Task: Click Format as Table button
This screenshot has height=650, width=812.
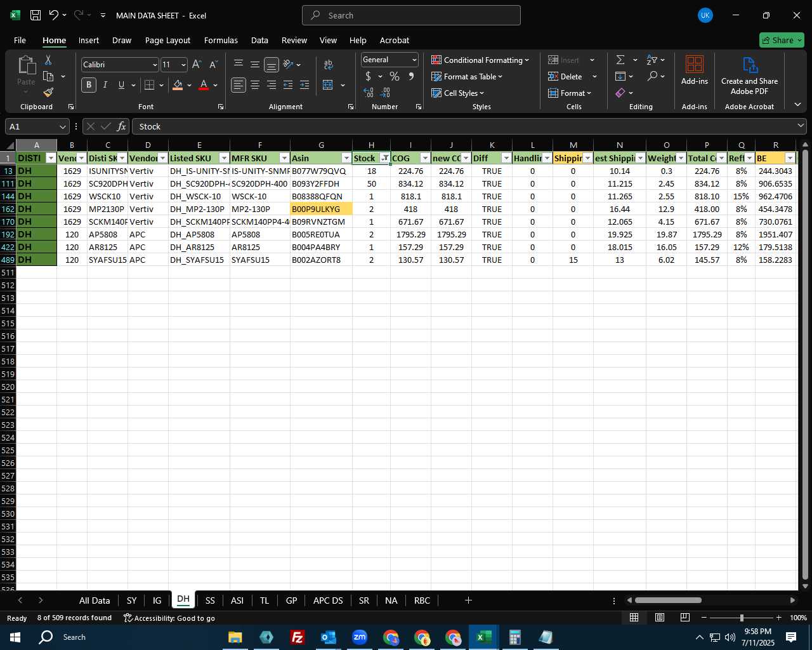Action: [x=467, y=76]
